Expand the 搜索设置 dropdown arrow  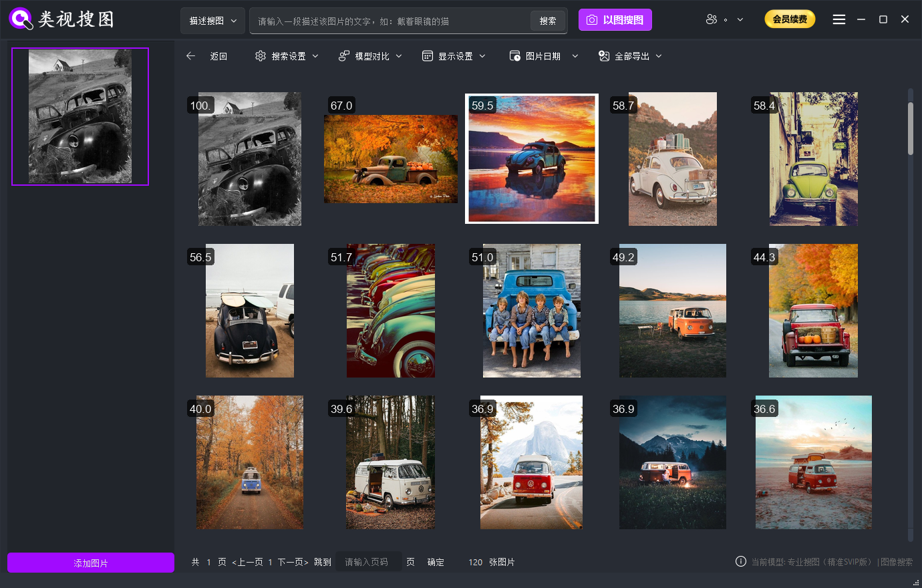click(x=315, y=56)
